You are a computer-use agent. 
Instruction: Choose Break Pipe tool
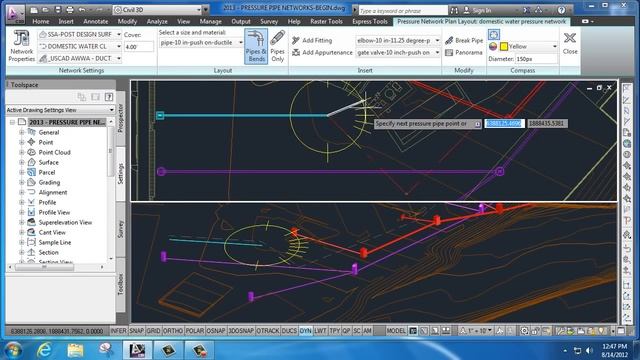click(x=464, y=40)
